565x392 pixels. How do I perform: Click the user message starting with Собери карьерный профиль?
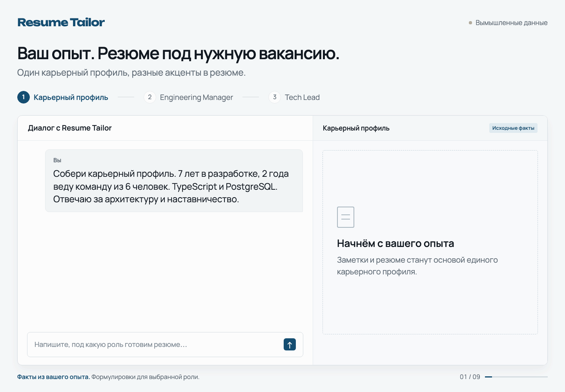click(x=174, y=181)
